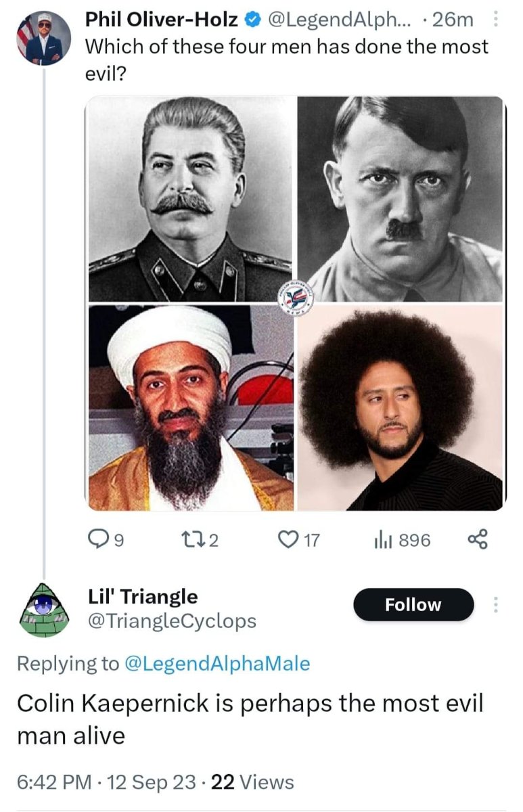The width and height of the screenshot is (523, 812).
Task: Open the top-left black-and-white photo
Action: 191,199
